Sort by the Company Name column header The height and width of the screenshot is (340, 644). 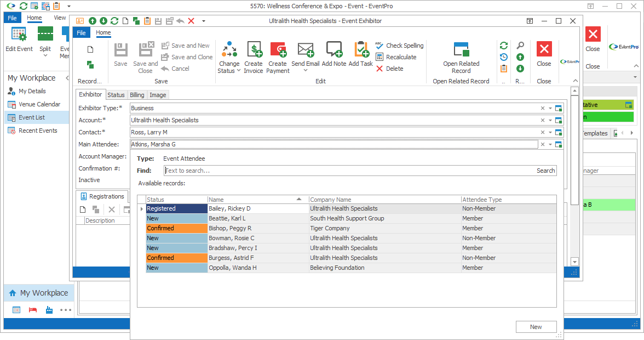coord(385,200)
